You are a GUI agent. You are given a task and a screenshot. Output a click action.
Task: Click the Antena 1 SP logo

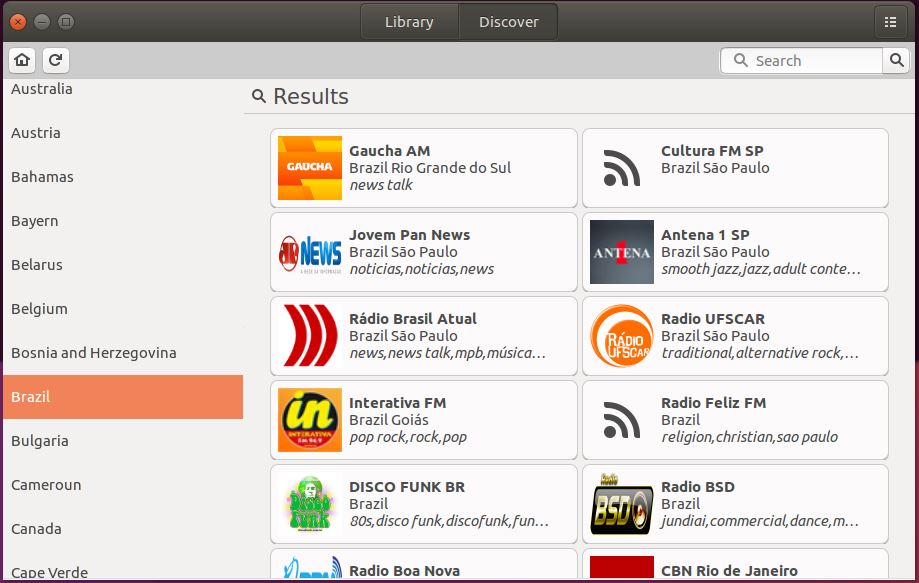click(x=622, y=252)
